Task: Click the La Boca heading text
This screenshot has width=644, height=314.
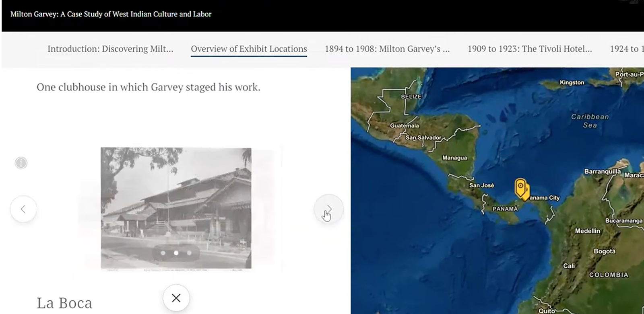Action: click(64, 303)
